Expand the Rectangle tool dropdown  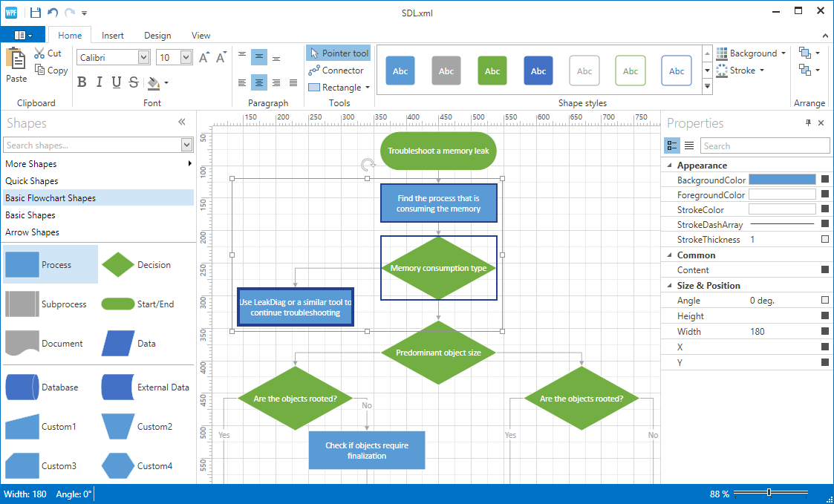[x=367, y=88]
